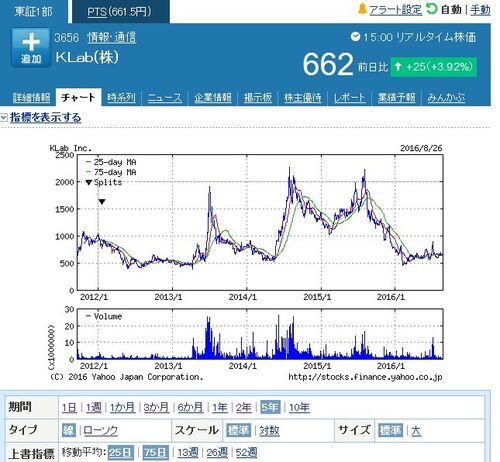This screenshot has width=500, height=462.
Task: Switch to the PTS (661.5円) tab
Action: (121, 12)
